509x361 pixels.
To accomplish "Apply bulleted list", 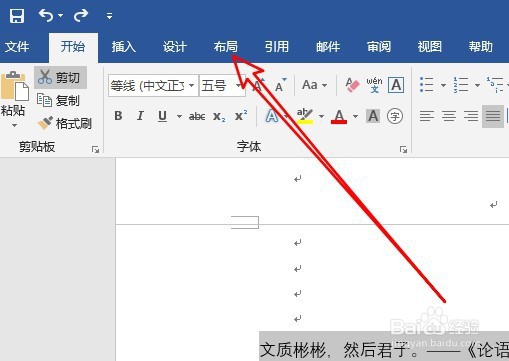I will coord(427,85).
